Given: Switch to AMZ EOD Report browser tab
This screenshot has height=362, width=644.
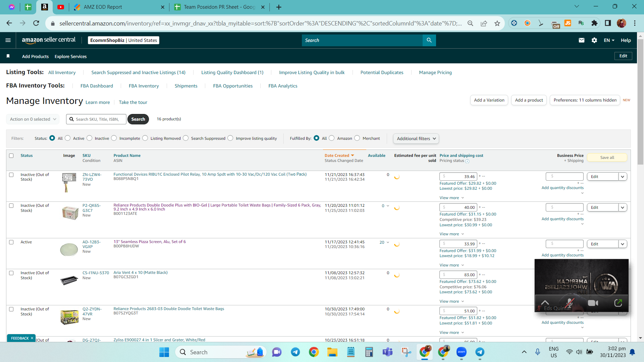Looking at the screenshot, I should pyautogui.click(x=119, y=7).
